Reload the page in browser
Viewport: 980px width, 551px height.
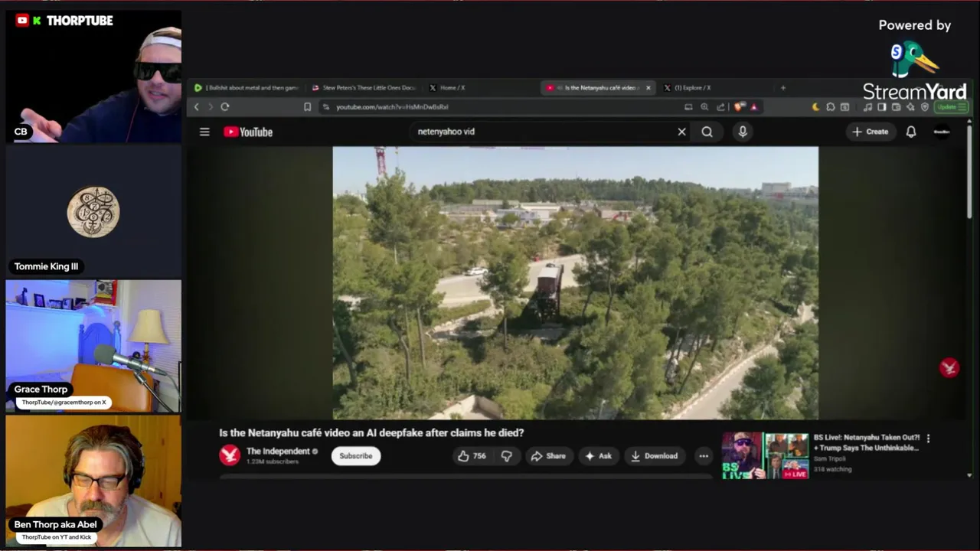pos(225,107)
